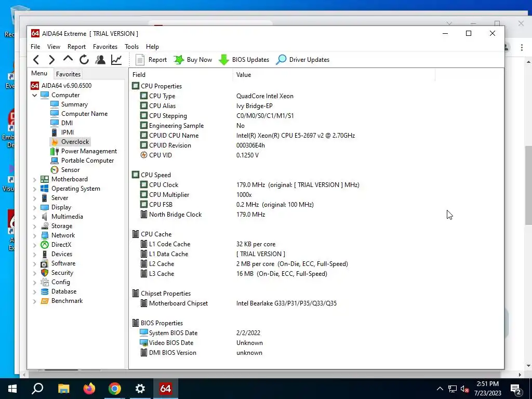532x399 pixels.
Task: Launch Google Chrome from the taskbar
Action: pyautogui.click(x=115, y=389)
